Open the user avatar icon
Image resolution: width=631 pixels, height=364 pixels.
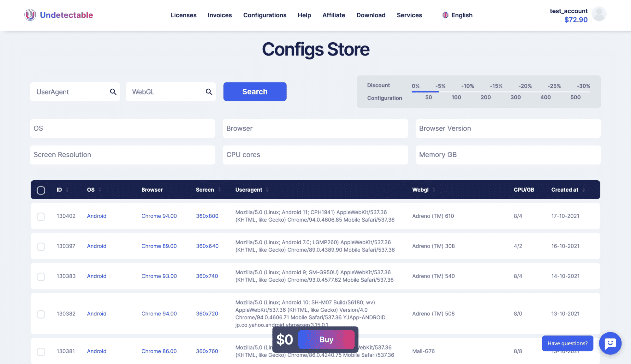pyautogui.click(x=599, y=14)
